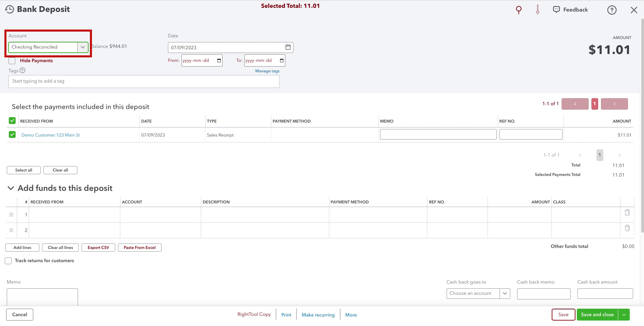Select red page 1 button
Image resolution: width=644 pixels, height=326 pixels.
pyautogui.click(x=594, y=104)
